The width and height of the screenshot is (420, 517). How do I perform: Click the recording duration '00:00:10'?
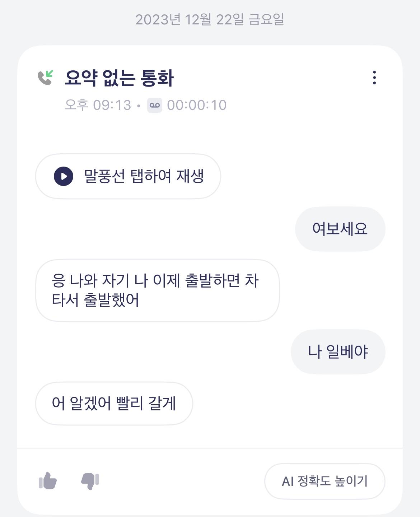(x=197, y=105)
